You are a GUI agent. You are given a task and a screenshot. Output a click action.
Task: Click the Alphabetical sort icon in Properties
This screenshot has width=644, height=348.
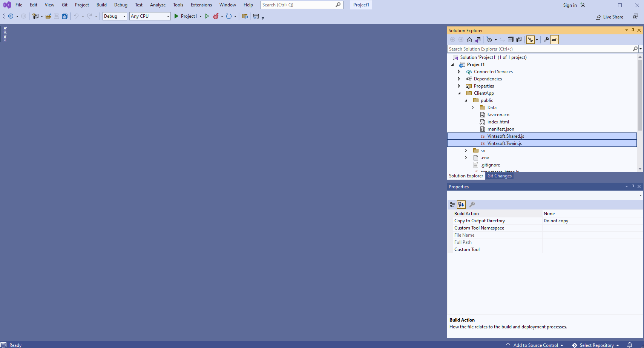pos(461,205)
